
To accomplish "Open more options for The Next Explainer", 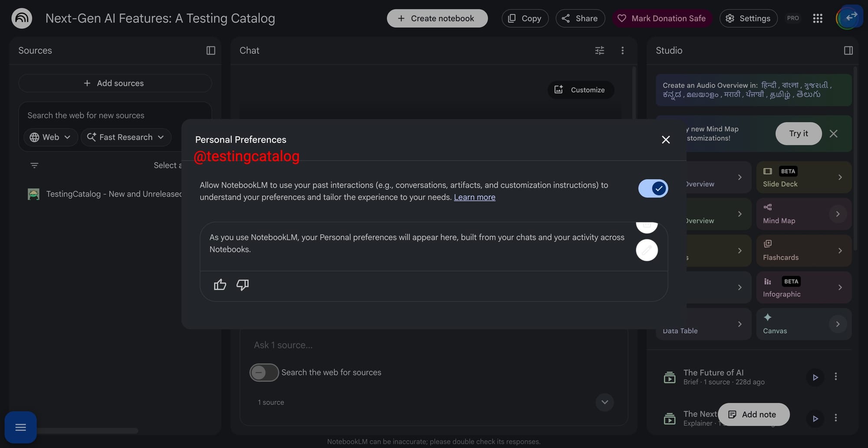I will [836, 418].
